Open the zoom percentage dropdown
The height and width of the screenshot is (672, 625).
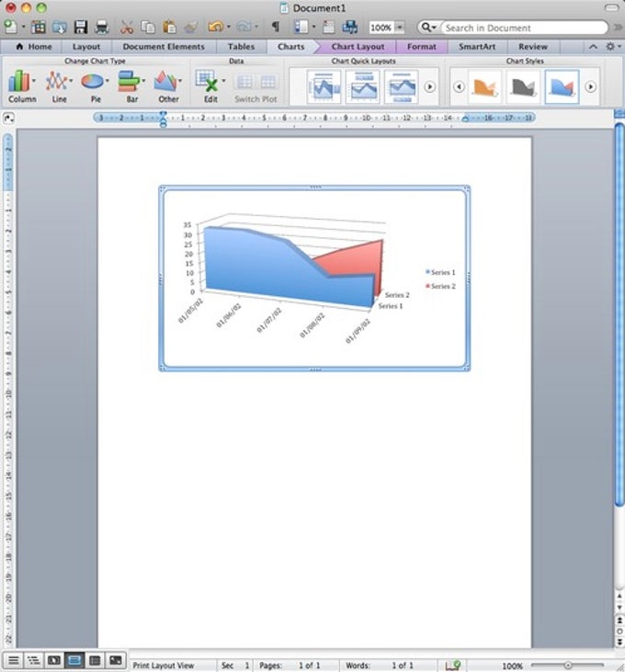pos(399,28)
